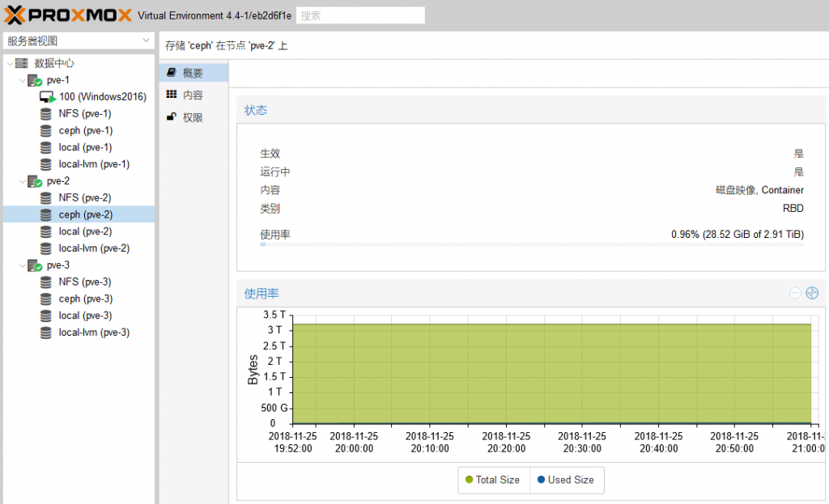Click the 使用率 usage progress bar

[x=532, y=244]
